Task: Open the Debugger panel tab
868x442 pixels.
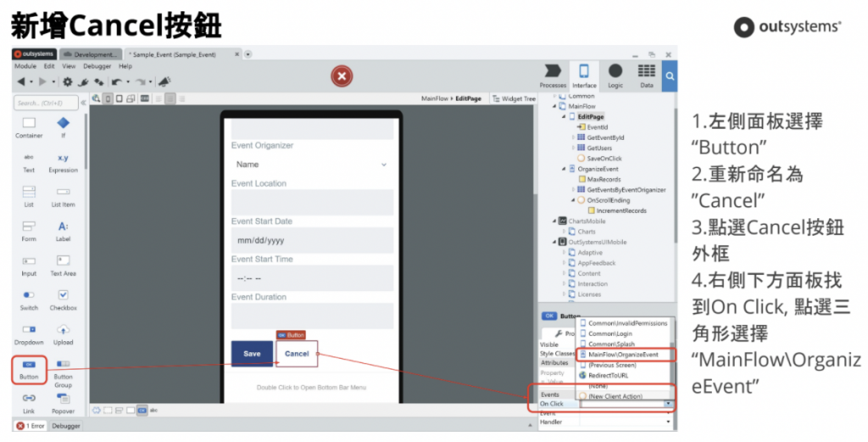Action: point(66,426)
